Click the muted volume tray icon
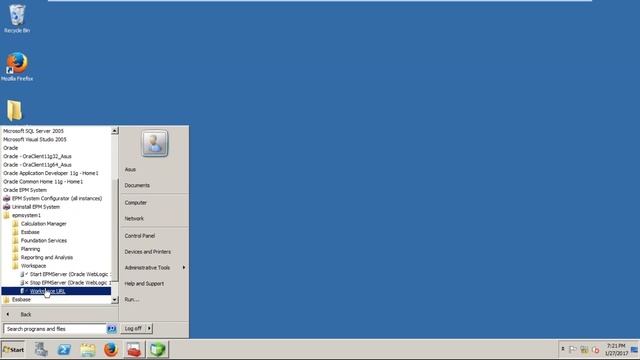Image resolution: width=640 pixels, height=360 pixels. click(x=596, y=350)
